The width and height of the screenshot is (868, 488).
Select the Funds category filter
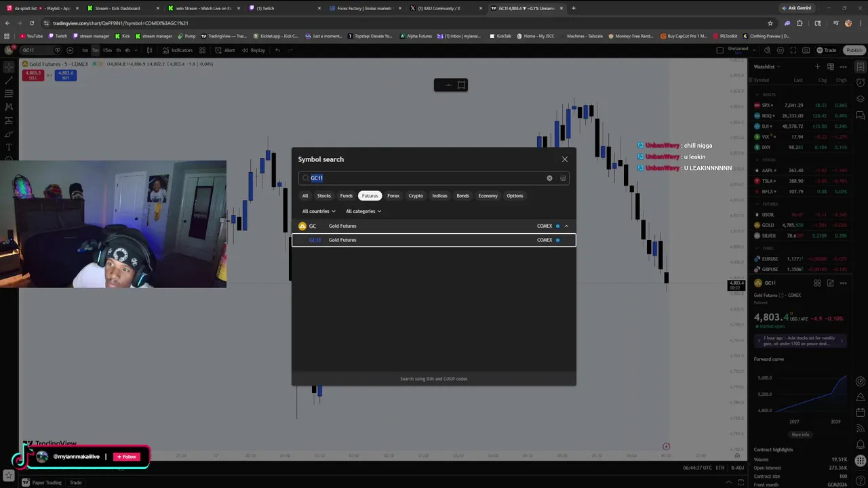[x=347, y=196]
